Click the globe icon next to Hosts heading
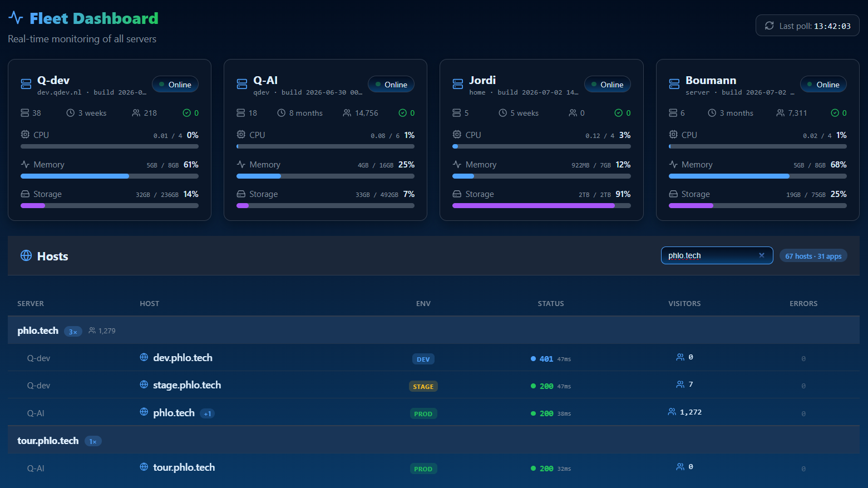 click(26, 255)
